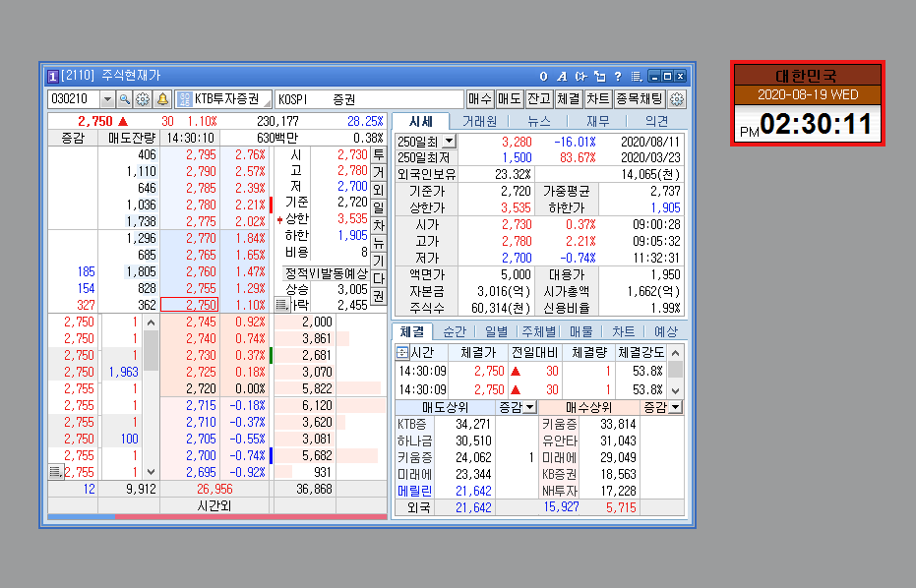Screen dimensions: 916x588
Task: Expand the 250일최 dropdown arrow
Action: coord(450,142)
